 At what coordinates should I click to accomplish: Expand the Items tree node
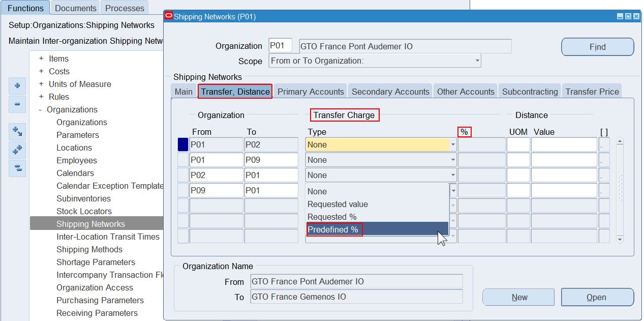(x=42, y=59)
